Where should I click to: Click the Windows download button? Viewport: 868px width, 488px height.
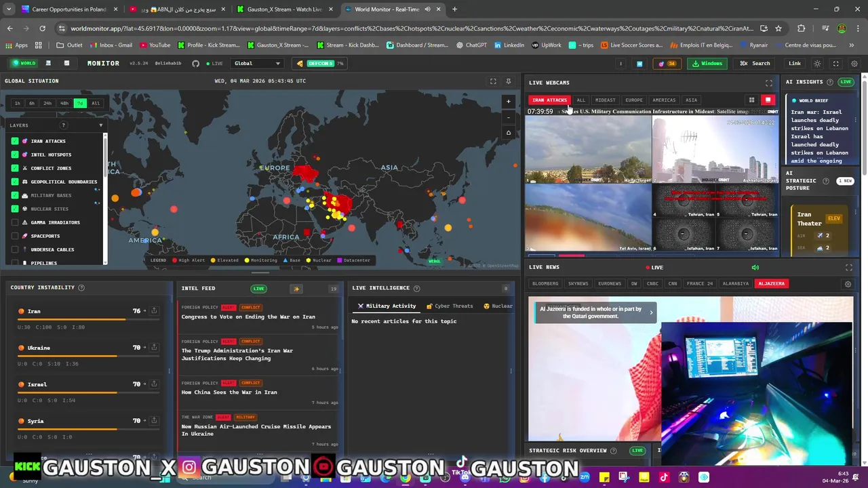[x=707, y=64]
